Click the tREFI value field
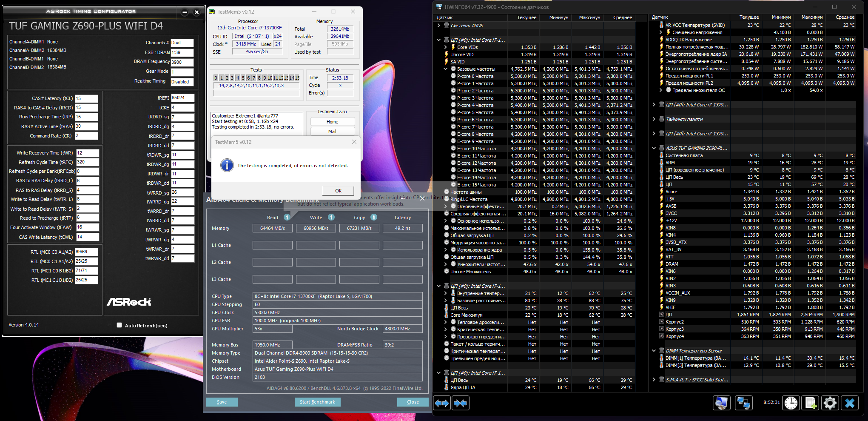This screenshot has height=421, width=868. pos(182,98)
